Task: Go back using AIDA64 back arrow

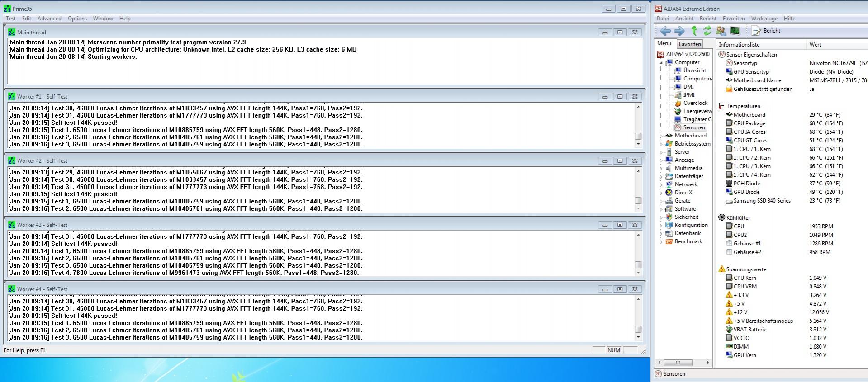Action: click(665, 31)
